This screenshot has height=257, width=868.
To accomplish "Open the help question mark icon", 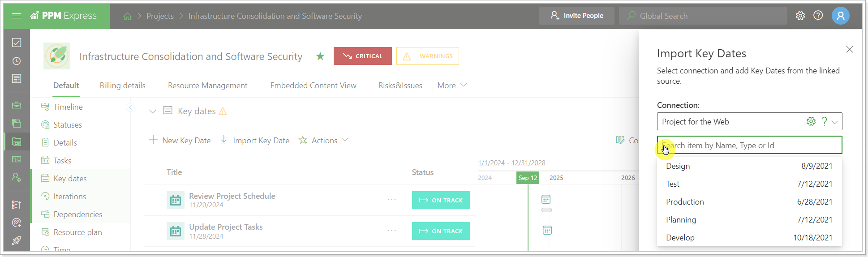I will point(818,16).
